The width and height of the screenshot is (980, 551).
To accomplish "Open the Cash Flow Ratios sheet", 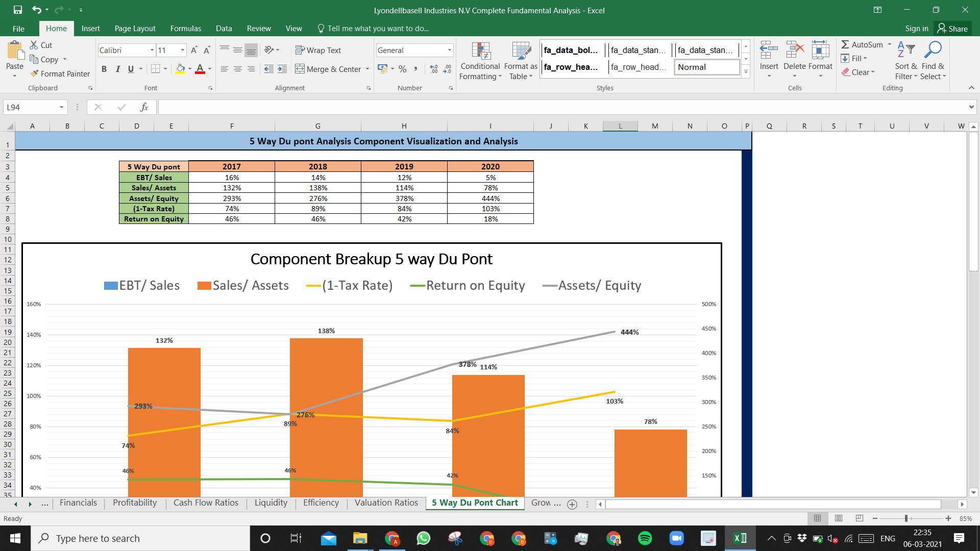I will pyautogui.click(x=206, y=503).
